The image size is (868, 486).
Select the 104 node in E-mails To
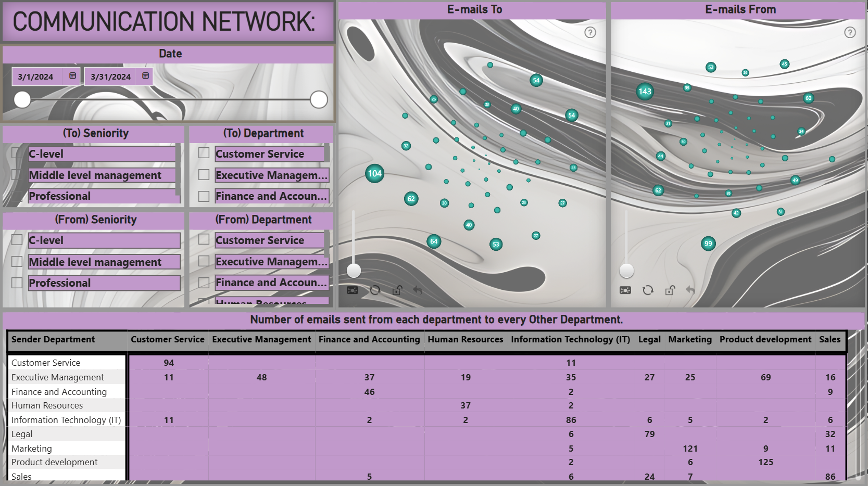375,173
